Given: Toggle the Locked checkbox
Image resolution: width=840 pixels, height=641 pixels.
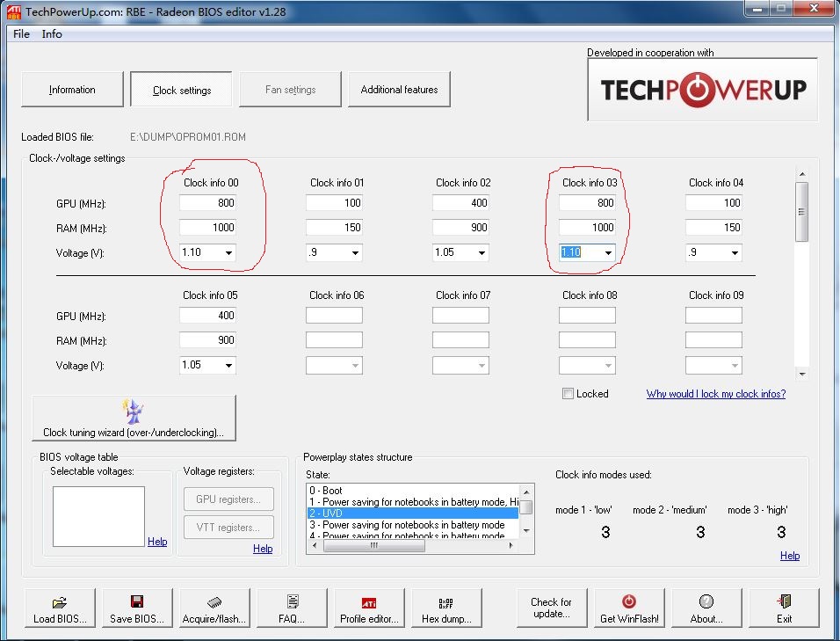Looking at the screenshot, I should pyautogui.click(x=568, y=394).
